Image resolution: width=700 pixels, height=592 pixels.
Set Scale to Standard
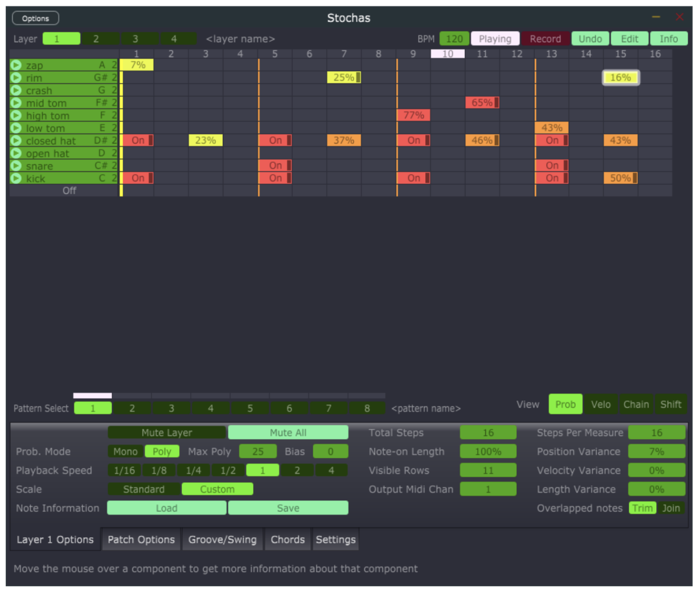[x=144, y=489]
